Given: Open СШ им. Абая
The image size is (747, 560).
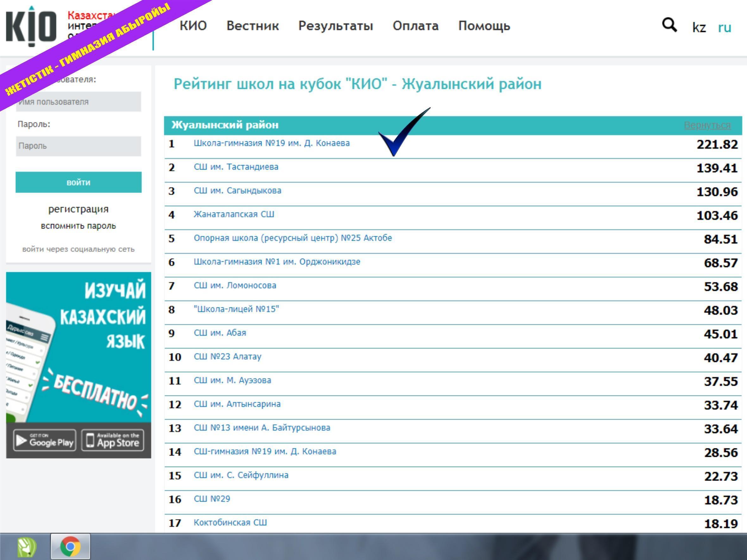Looking at the screenshot, I should pyautogui.click(x=220, y=333).
